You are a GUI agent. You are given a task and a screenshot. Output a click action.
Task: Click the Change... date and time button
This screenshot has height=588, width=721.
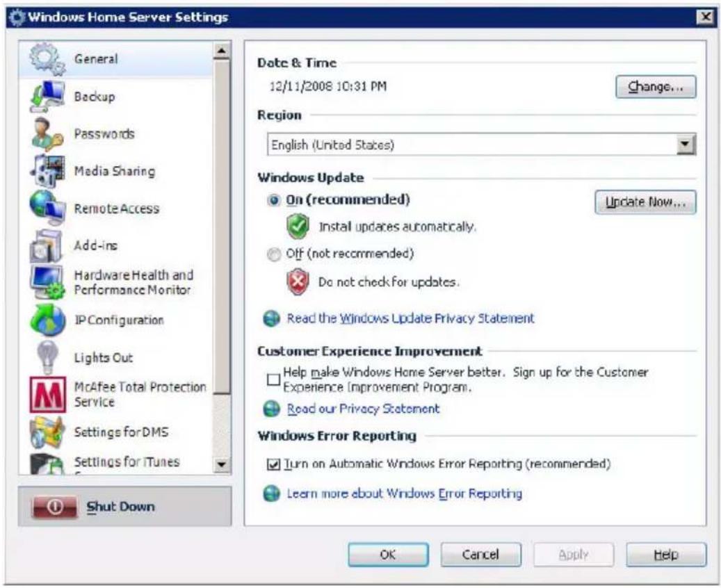click(x=656, y=87)
